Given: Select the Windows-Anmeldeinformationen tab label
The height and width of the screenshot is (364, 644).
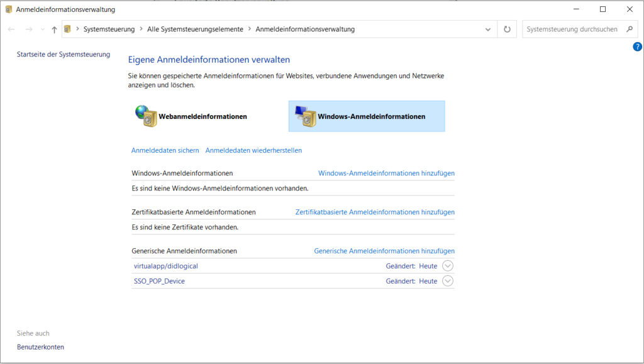Looking at the screenshot, I should [x=371, y=116].
